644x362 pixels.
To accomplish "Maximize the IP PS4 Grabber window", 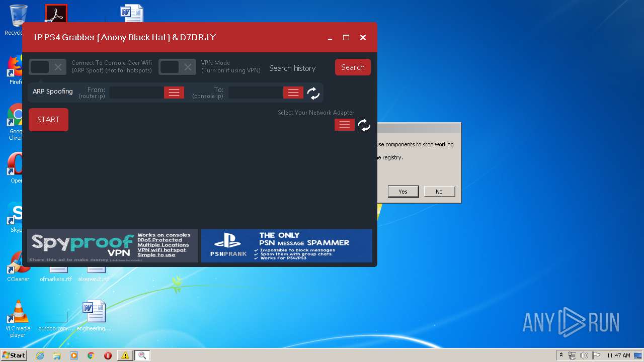I will click(346, 38).
